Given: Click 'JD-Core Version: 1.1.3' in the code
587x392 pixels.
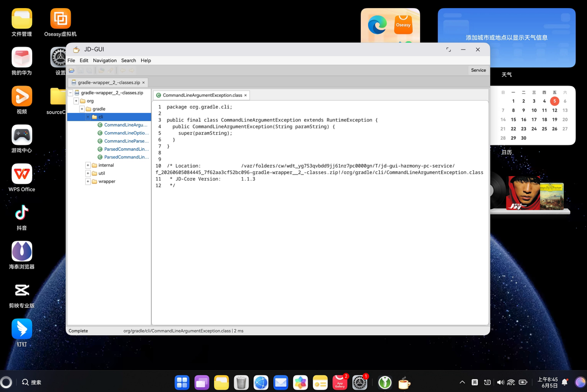Looking at the screenshot, I should point(215,179).
